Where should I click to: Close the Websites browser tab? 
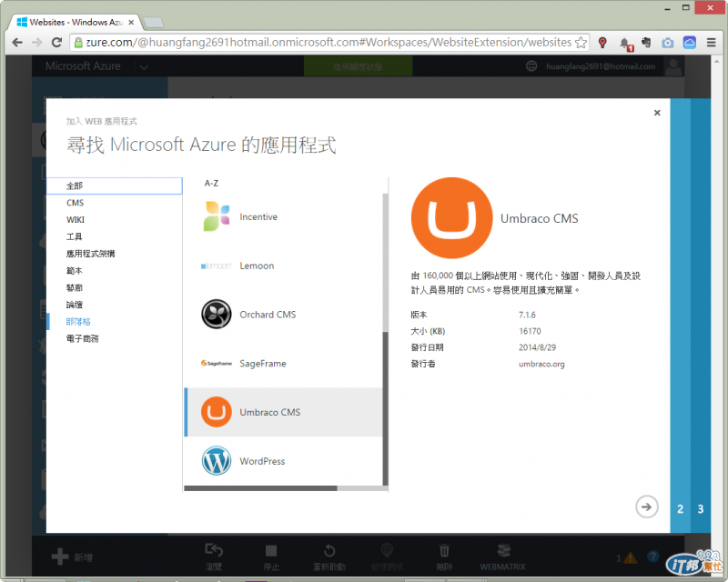[x=131, y=22]
